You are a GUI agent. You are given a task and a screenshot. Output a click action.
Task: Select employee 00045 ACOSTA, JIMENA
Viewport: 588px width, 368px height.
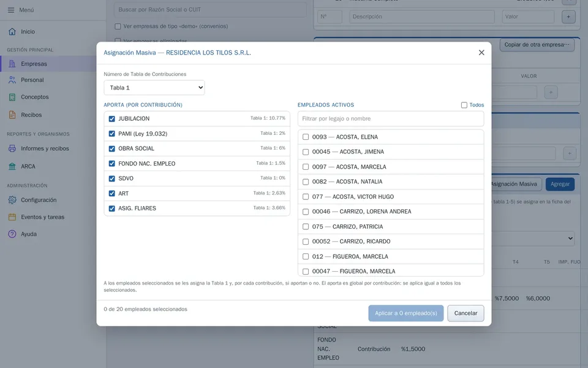(x=306, y=152)
